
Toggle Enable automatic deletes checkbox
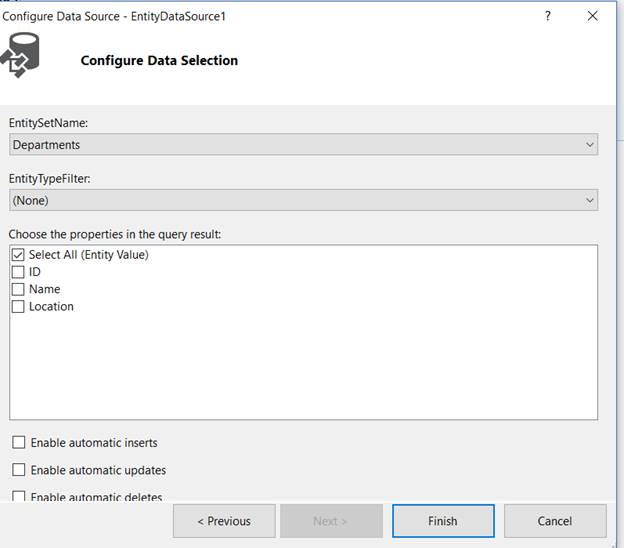[19, 497]
